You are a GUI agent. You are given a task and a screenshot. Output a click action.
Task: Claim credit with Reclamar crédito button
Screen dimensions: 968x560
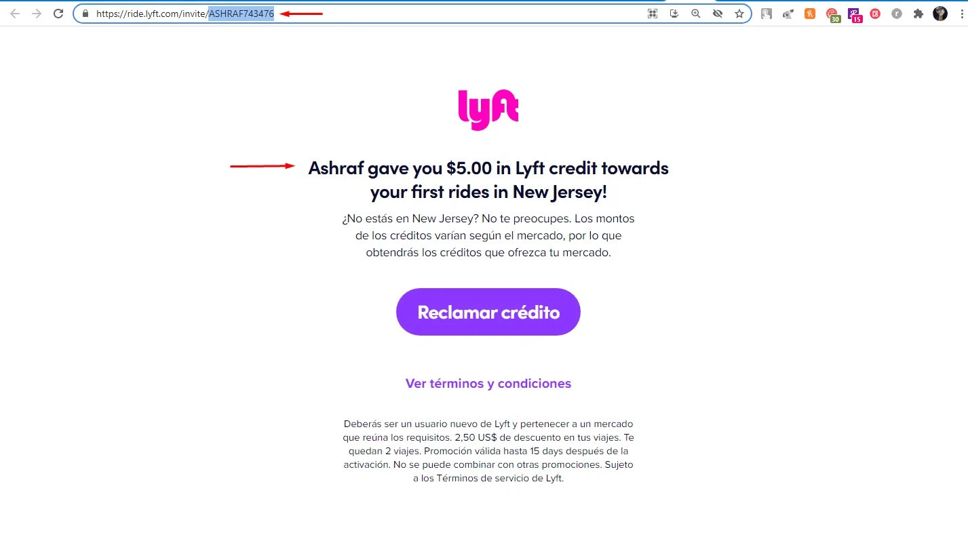[x=488, y=312]
